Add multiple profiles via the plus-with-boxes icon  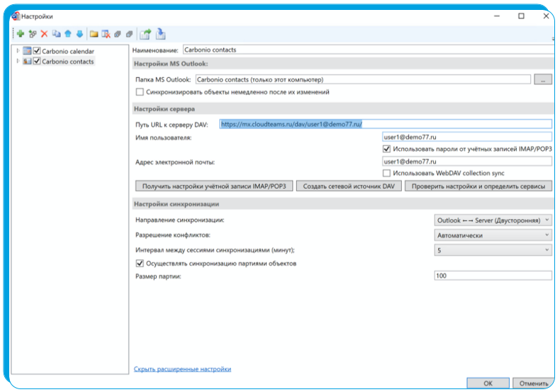(x=33, y=34)
